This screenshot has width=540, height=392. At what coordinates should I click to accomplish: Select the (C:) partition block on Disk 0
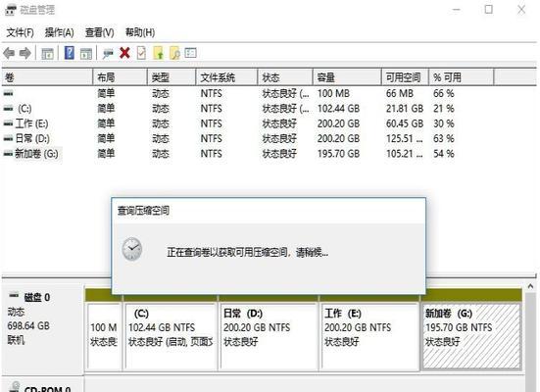[172, 336]
